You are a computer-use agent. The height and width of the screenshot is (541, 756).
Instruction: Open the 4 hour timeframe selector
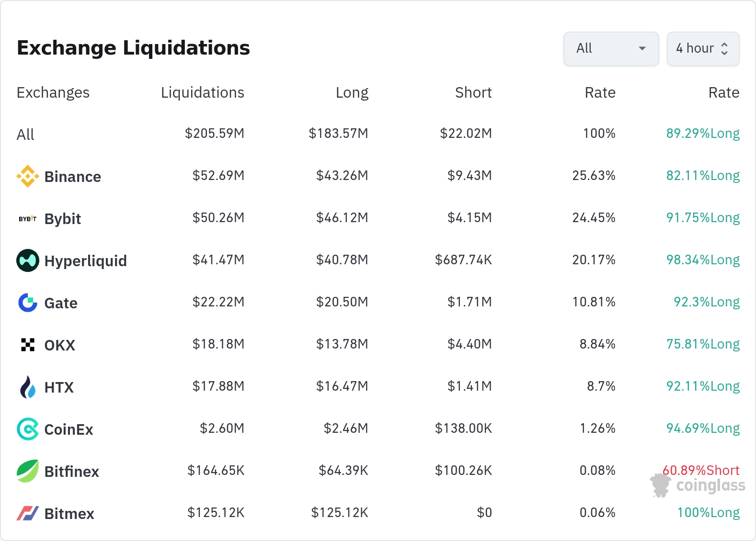click(x=703, y=48)
